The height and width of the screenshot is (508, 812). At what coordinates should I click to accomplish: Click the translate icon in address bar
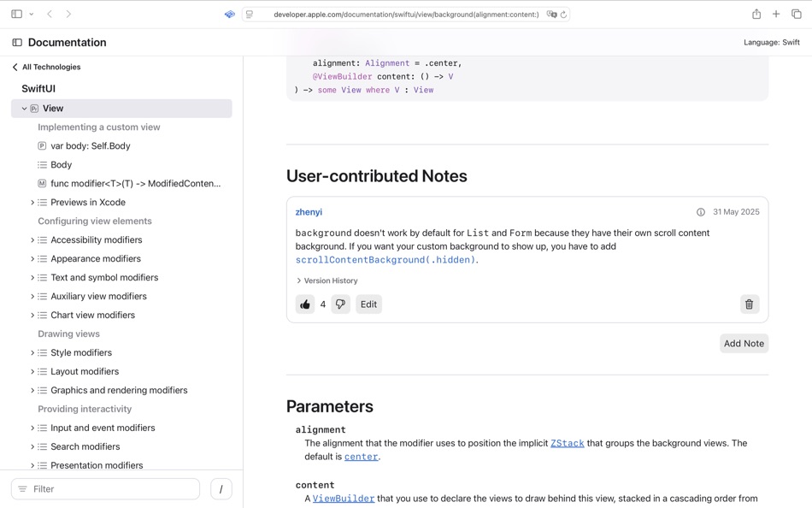551,14
